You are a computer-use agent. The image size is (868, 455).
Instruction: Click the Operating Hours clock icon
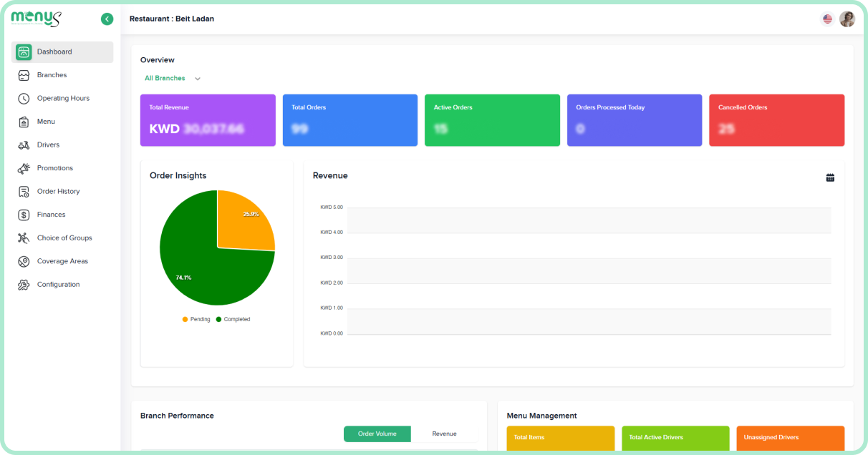click(x=24, y=99)
